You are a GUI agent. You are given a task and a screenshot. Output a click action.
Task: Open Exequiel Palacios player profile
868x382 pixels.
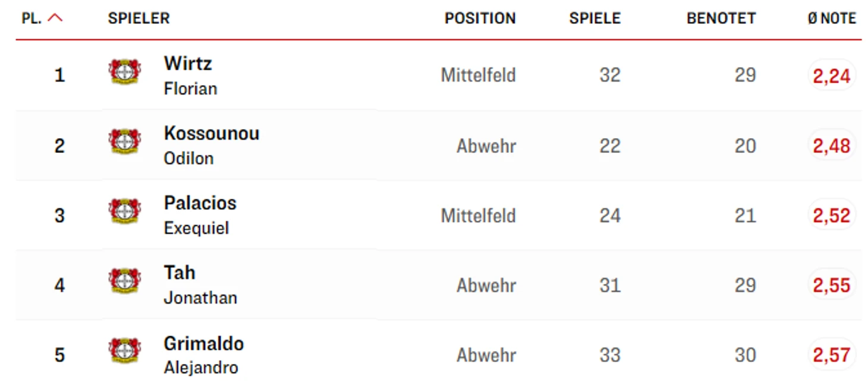[x=200, y=215]
